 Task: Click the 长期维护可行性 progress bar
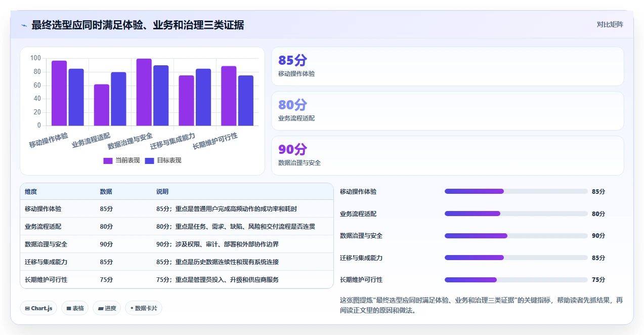[516, 279]
